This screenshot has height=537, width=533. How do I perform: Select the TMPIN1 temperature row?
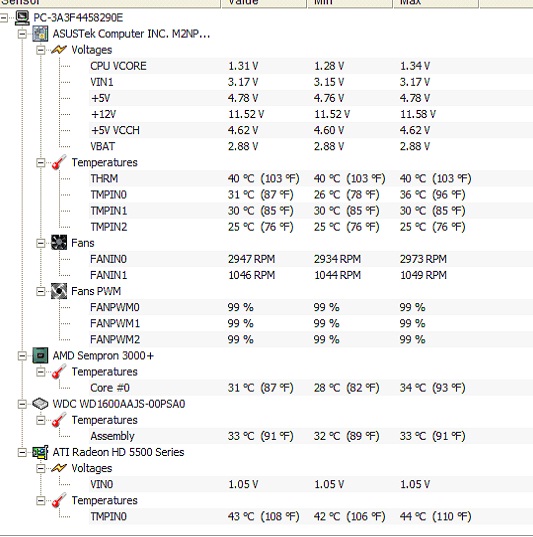[x=311, y=211]
